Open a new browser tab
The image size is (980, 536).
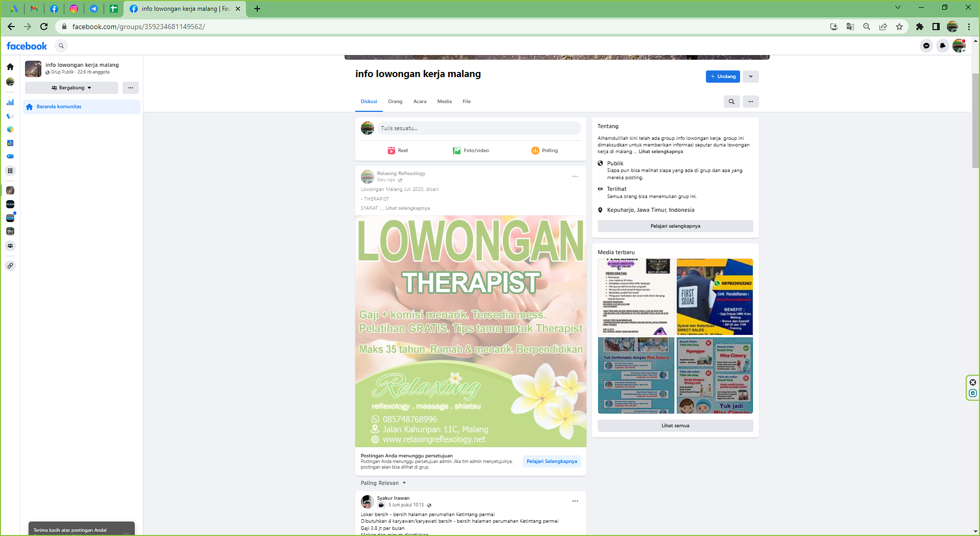point(257,9)
